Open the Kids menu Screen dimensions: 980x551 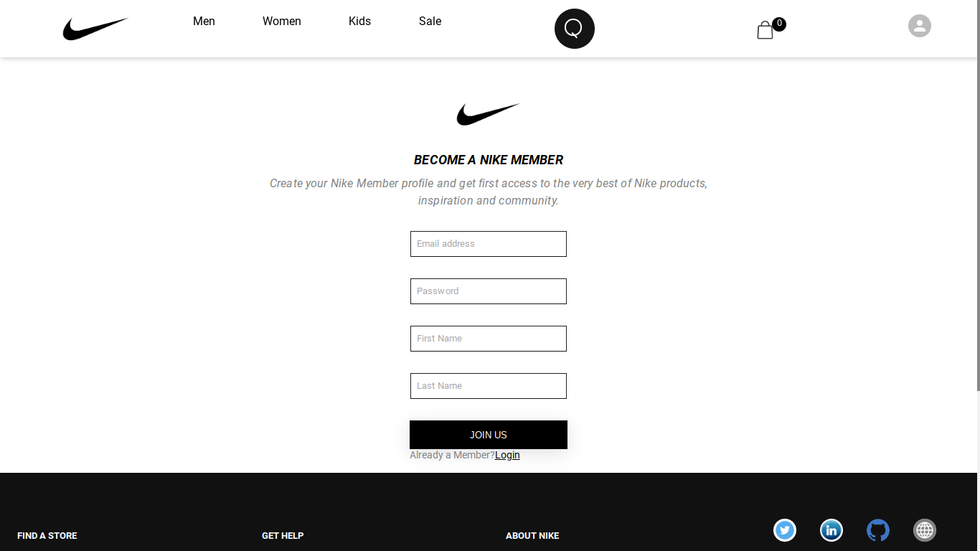point(359,22)
